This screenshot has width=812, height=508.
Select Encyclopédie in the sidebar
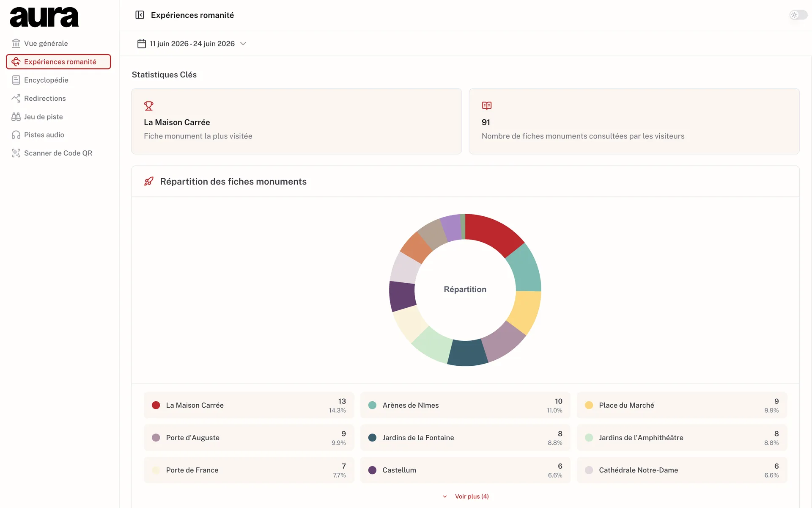click(58, 80)
